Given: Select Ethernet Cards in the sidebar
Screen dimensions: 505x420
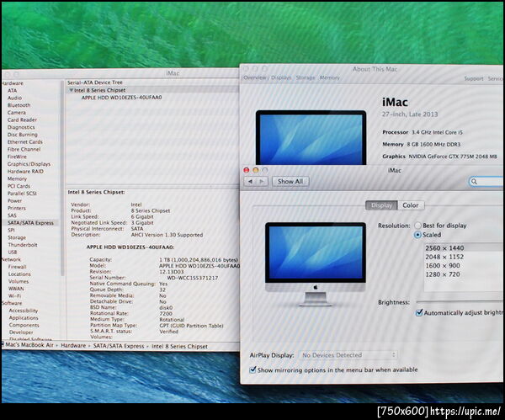Looking at the screenshot, I should (24, 142).
